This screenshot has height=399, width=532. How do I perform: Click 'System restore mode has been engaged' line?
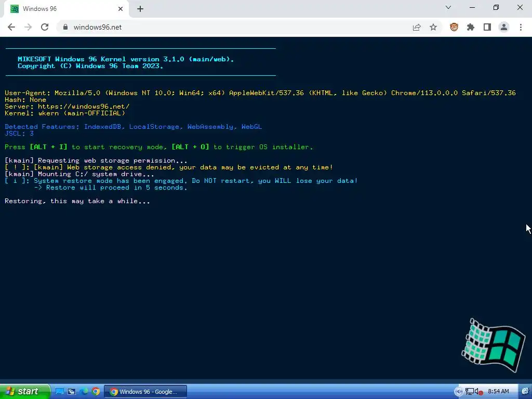[181, 181]
